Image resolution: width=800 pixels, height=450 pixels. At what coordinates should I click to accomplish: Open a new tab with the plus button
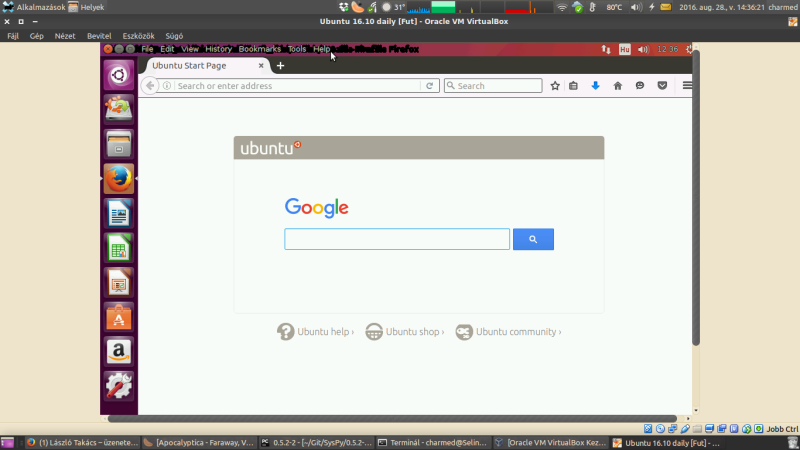281,66
